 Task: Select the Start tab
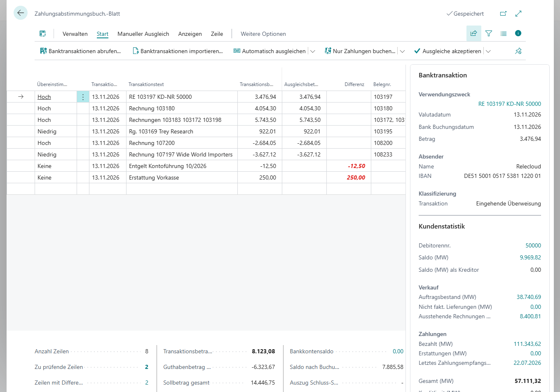coord(103,34)
